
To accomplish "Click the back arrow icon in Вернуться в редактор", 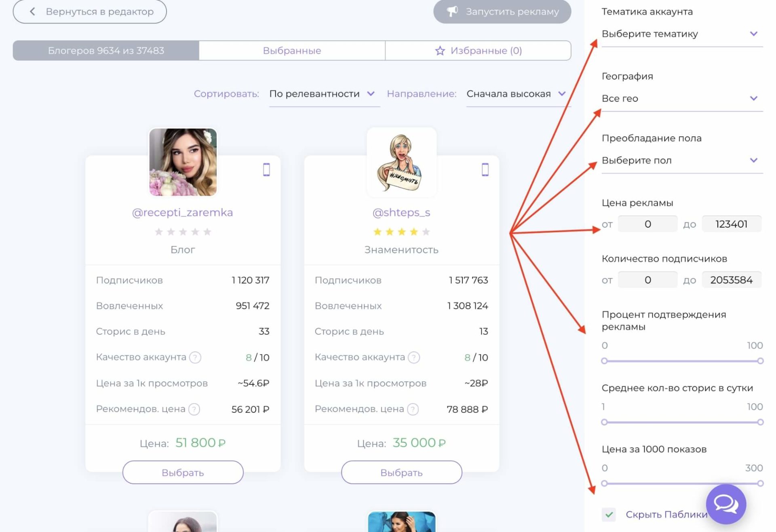I will (32, 11).
